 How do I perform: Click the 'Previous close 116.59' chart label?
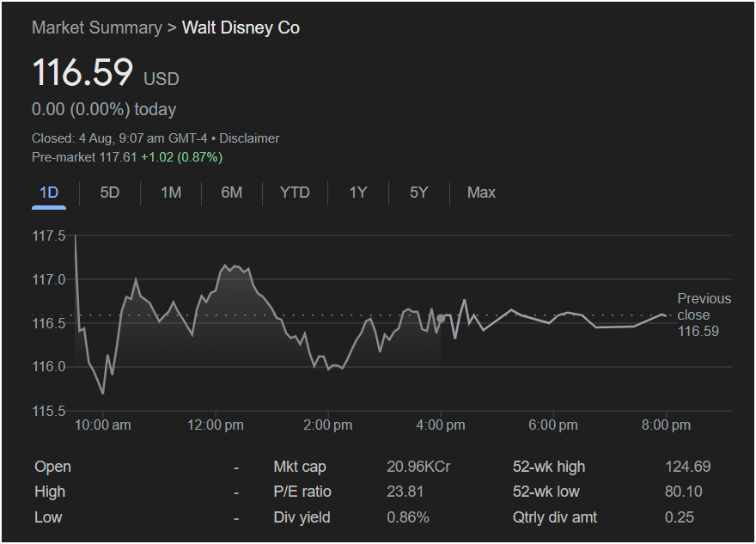click(x=704, y=315)
